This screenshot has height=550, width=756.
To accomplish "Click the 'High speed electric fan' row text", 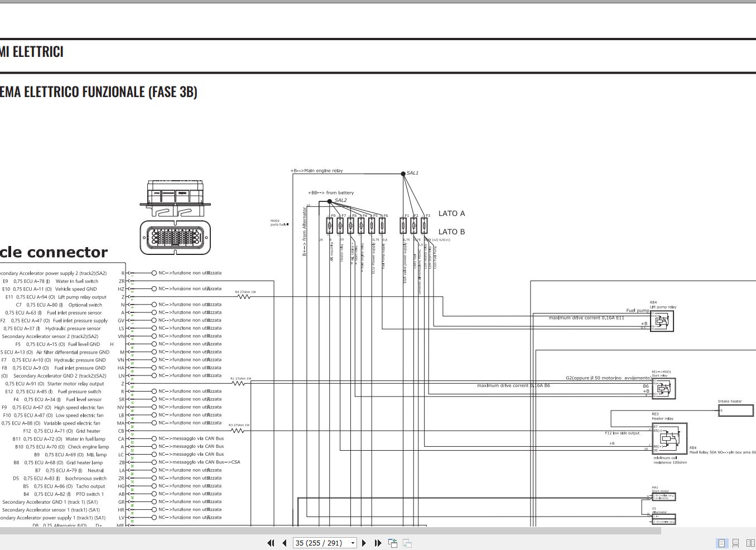I will (x=79, y=407).
